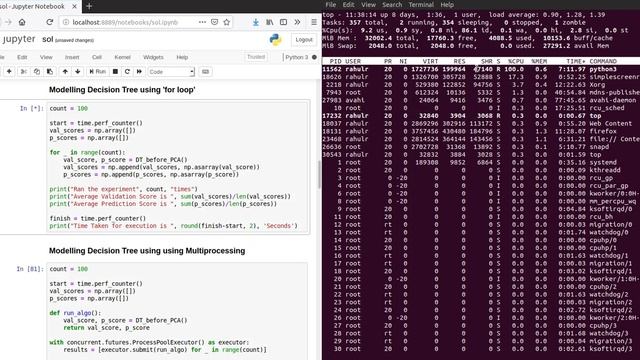The image size is (640, 360).
Task: Select the Multiprocessing heading cell
Action: pos(147,251)
